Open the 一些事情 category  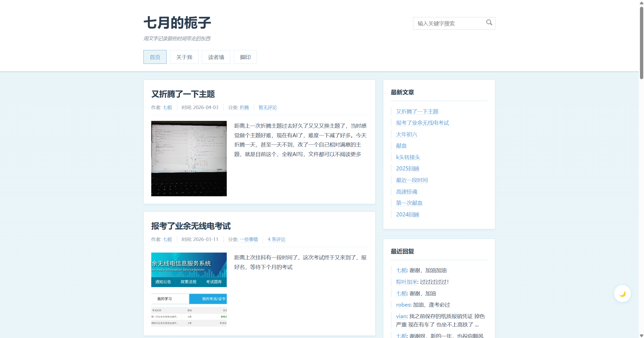coord(249,239)
